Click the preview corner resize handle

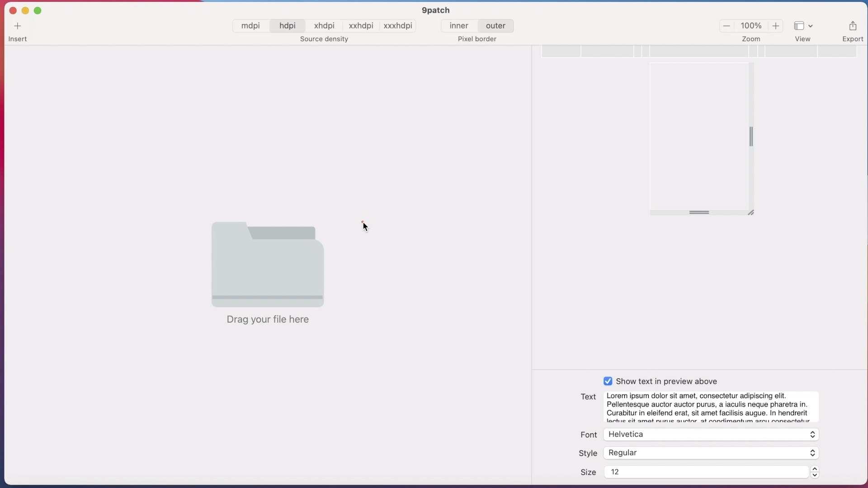[x=751, y=212]
